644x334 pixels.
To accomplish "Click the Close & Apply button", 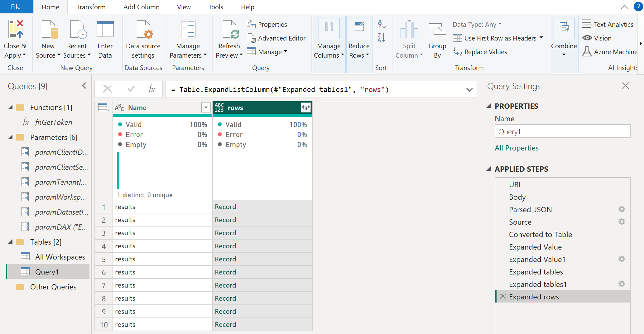I will pos(16,37).
